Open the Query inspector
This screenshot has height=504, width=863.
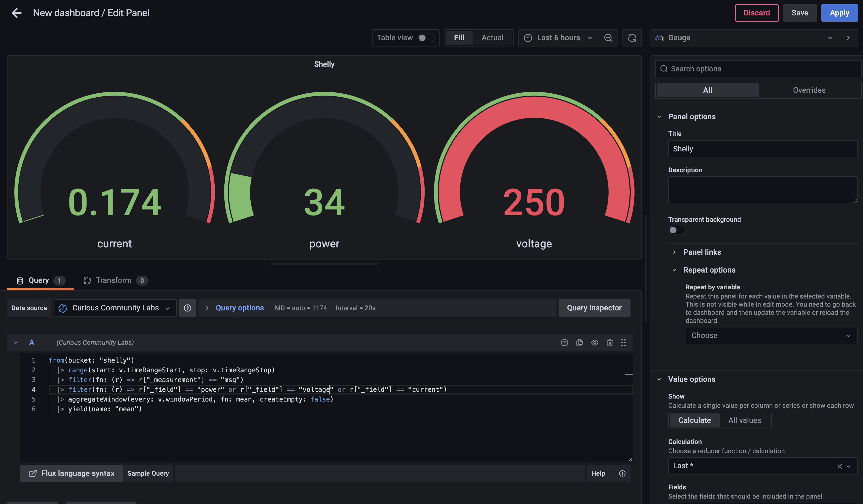tap(594, 307)
